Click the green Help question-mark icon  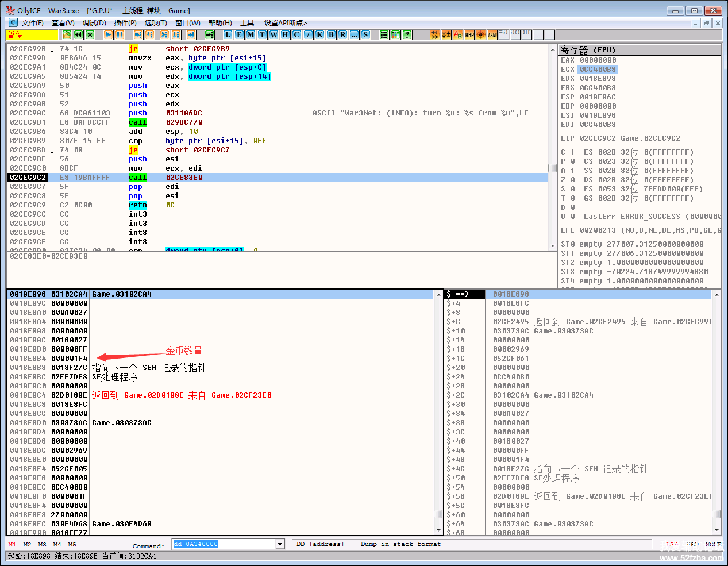(407, 34)
